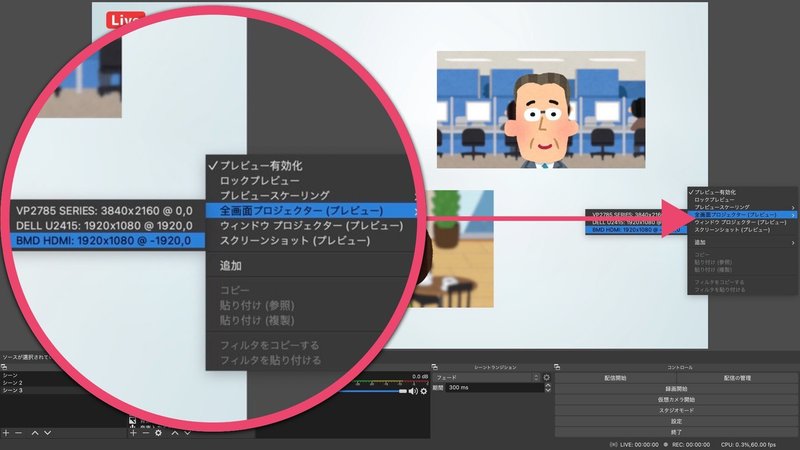Image resolution: width=800 pixels, height=450 pixels.
Task: Click 仮想カメラ開始 to start the virtual camera
Action: (677, 399)
